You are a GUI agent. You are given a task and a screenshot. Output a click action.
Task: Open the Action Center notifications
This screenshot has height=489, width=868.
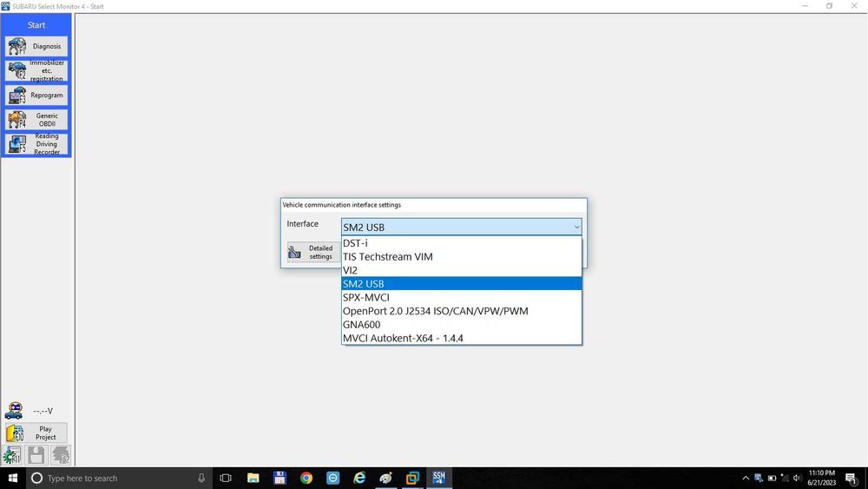[852, 479]
